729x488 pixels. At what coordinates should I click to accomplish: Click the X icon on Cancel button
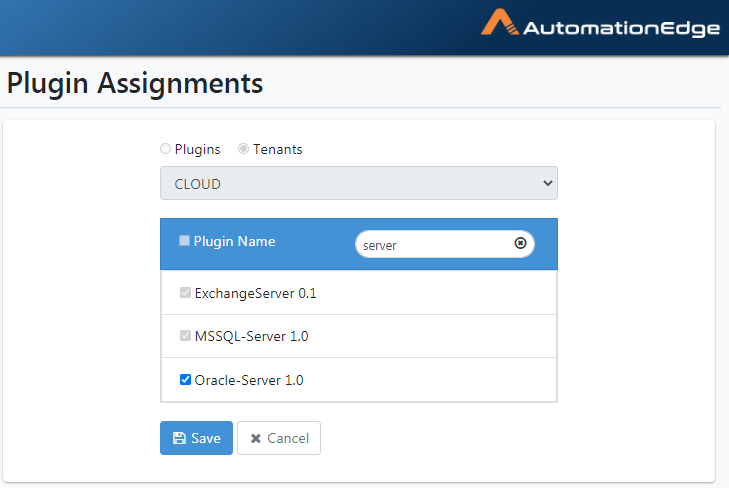[x=256, y=438]
